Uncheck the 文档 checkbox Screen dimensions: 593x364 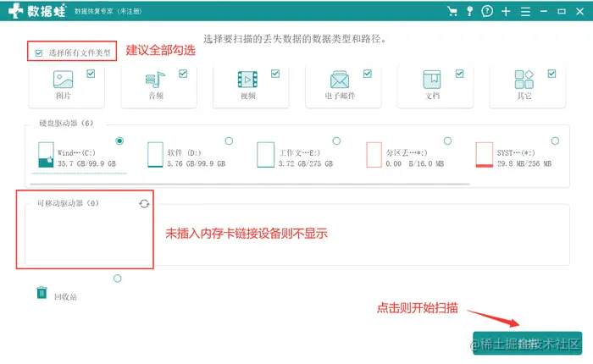459,74
